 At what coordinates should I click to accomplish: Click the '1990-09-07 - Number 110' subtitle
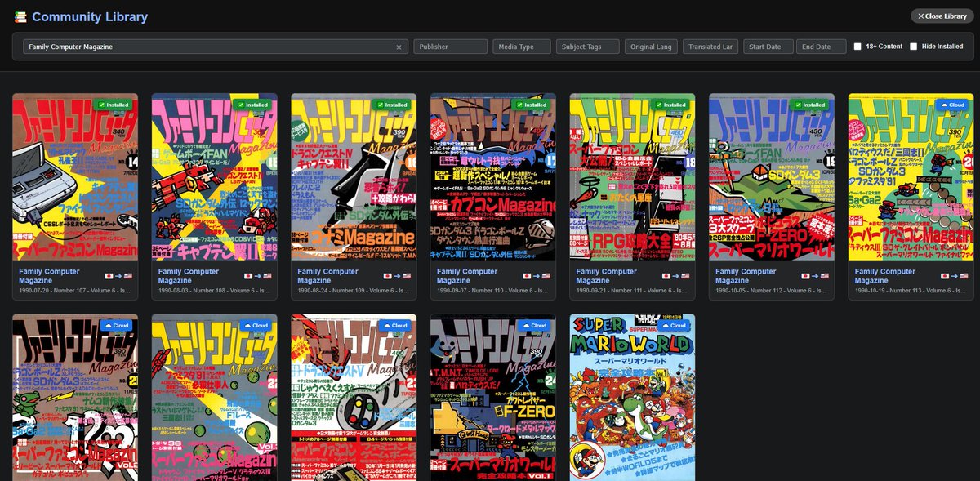(492, 291)
